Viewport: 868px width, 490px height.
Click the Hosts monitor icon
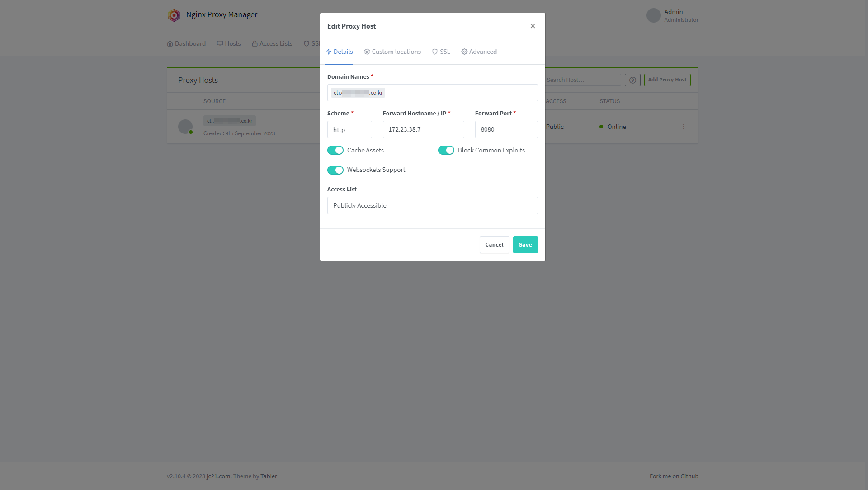point(220,44)
